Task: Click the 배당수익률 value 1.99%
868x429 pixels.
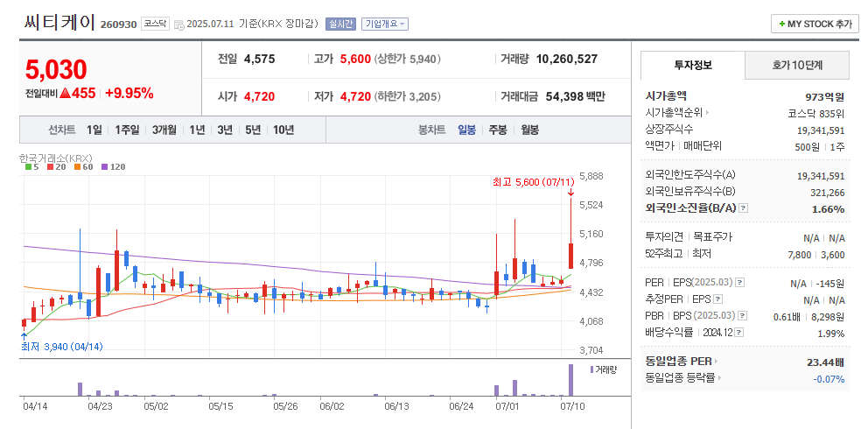Action: coord(831,334)
